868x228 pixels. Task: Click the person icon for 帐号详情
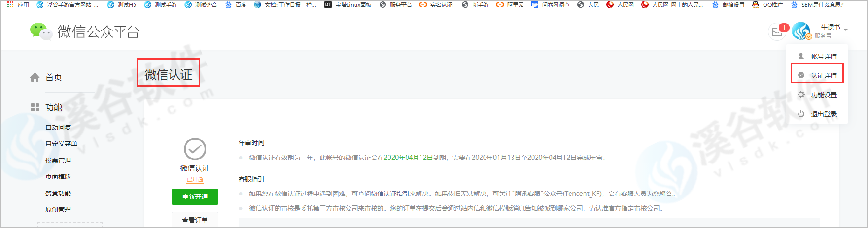801,56
